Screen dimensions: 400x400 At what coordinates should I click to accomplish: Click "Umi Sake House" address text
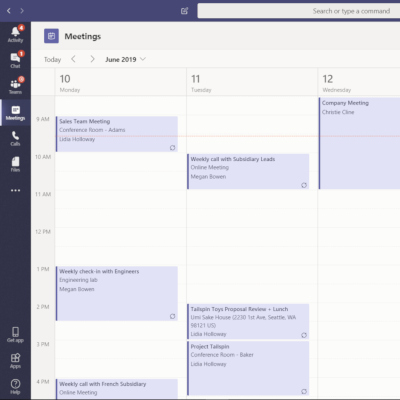pos(243,321)
